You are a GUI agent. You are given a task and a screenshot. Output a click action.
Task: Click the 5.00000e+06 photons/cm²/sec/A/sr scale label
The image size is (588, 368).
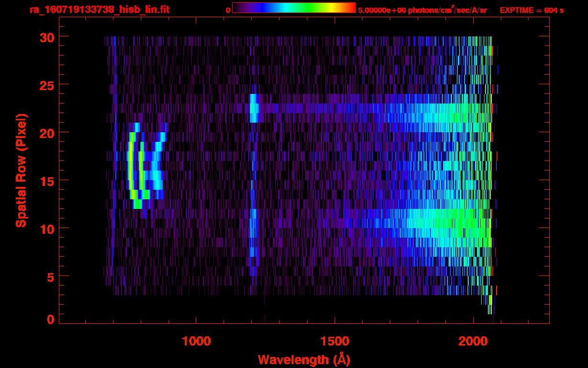422,10
